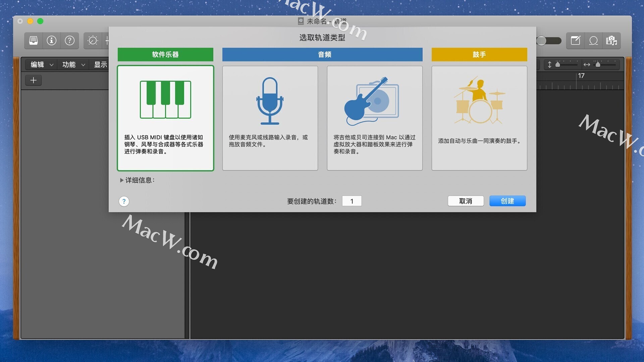This screenshot has width=644, height=362.
Task: Switch to the 鼓手 track type tab
Action: 479,54
